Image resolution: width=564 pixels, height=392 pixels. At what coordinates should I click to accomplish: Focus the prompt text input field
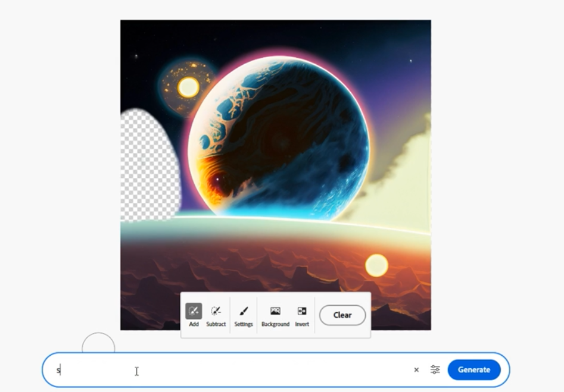238,370
